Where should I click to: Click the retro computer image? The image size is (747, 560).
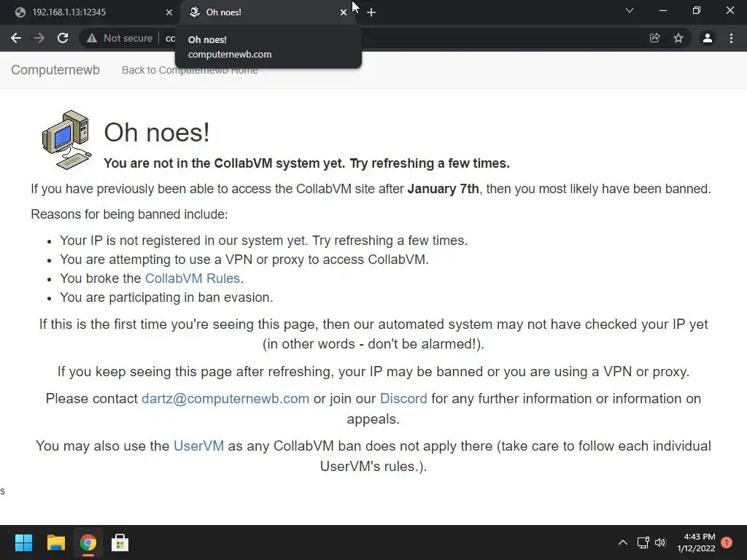pyautogui.click(x=66, y=140)
